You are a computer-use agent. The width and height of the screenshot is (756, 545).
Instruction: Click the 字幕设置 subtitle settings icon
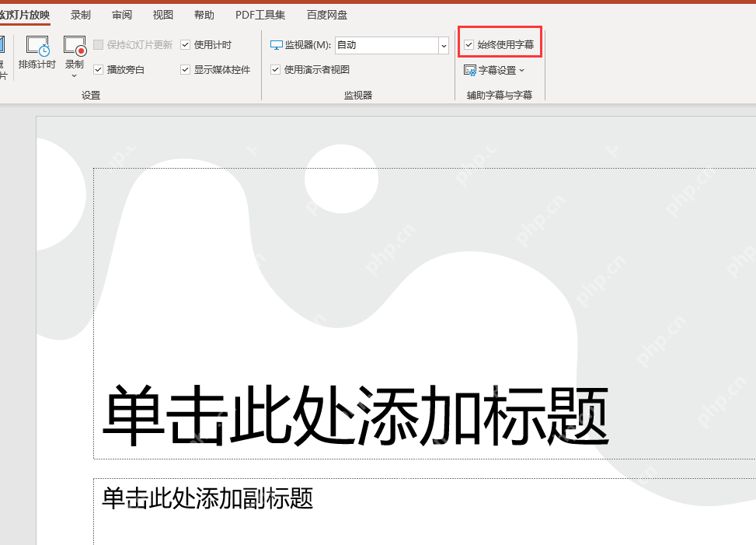[469, 71]
